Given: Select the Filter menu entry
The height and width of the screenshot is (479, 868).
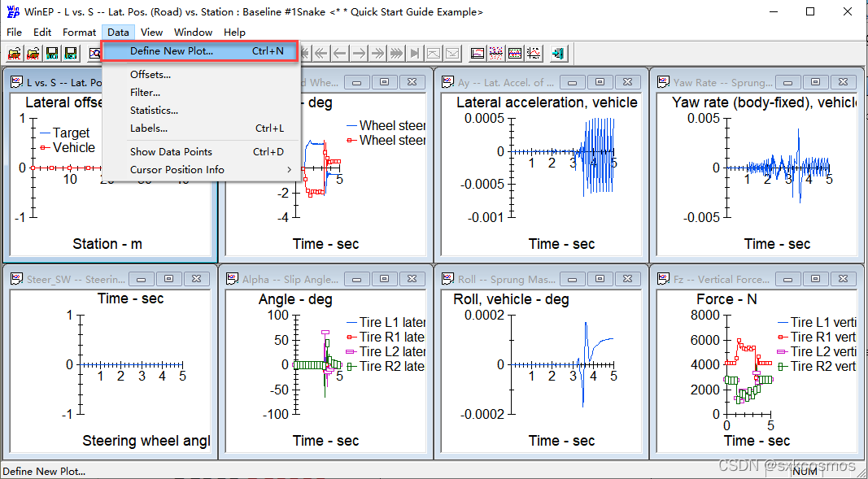Looking at the screenshot, I should pos(202,93).
